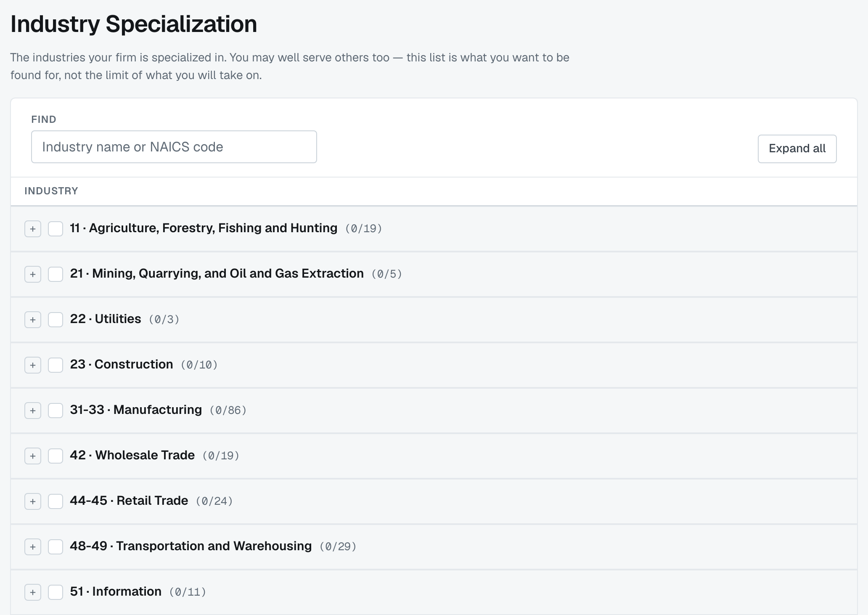Image resolution: width=868 pixels, height=615 pixels.
Task: Tick the Construction checkbox
Action: [x=56, y=365]
